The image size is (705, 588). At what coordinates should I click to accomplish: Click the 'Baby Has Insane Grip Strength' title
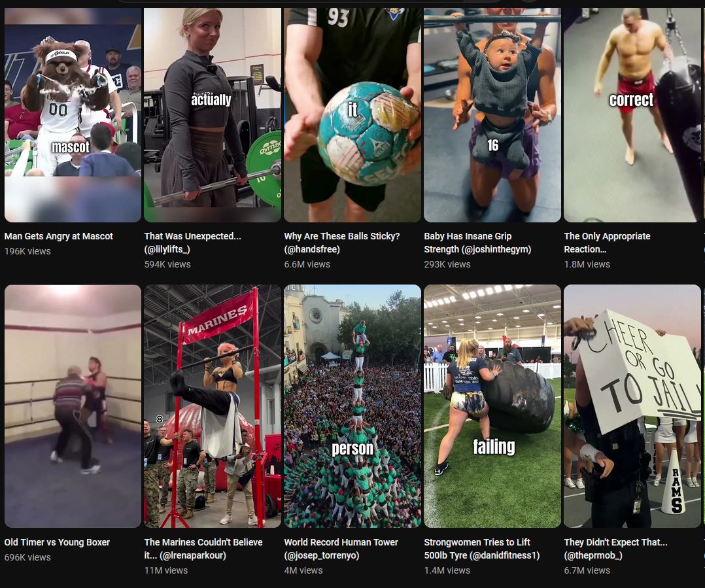point(477,242)
